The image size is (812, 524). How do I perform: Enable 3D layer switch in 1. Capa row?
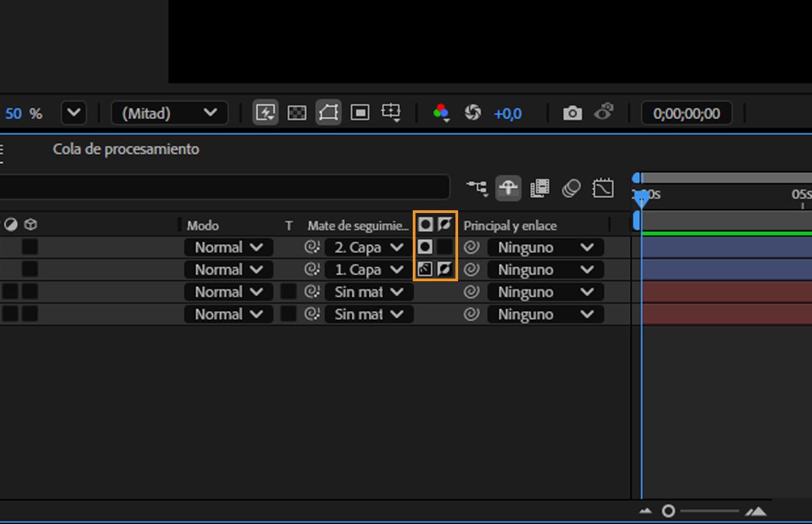tap(30, 269)
